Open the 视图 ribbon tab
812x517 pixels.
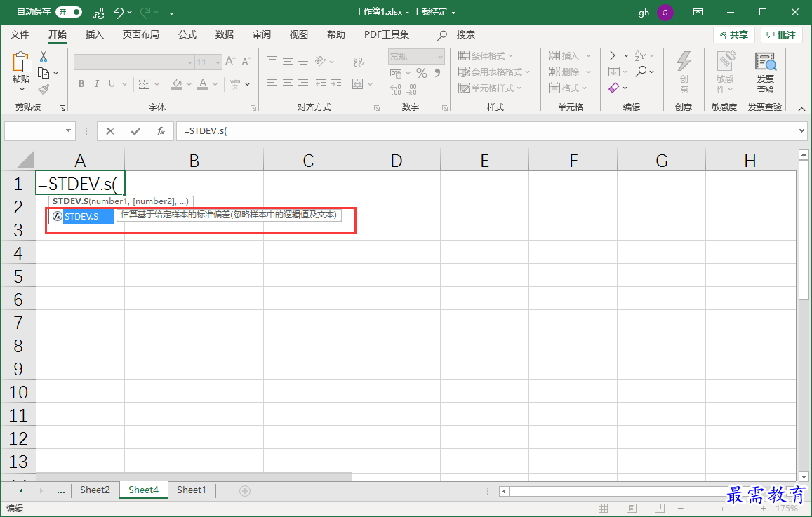(299, 34)
